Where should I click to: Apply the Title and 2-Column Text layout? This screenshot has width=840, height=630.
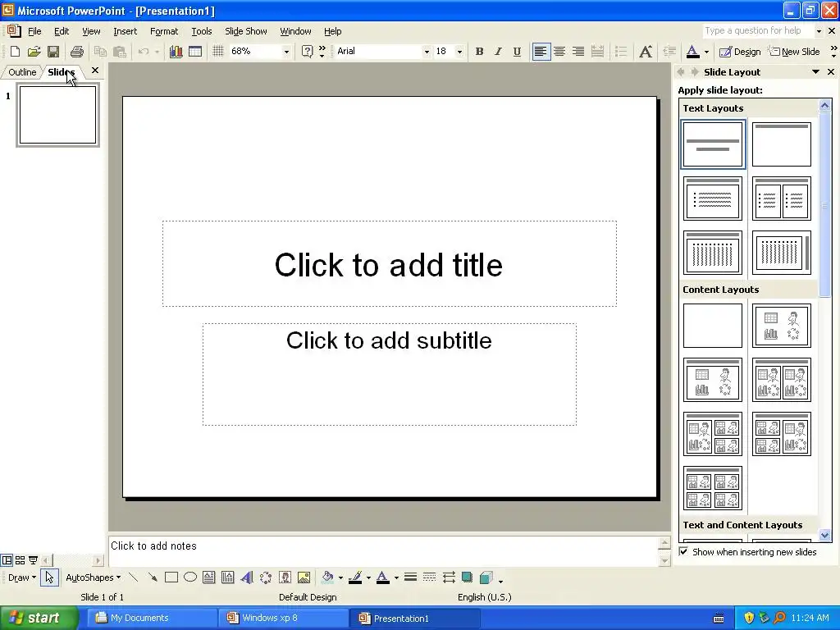782,199
